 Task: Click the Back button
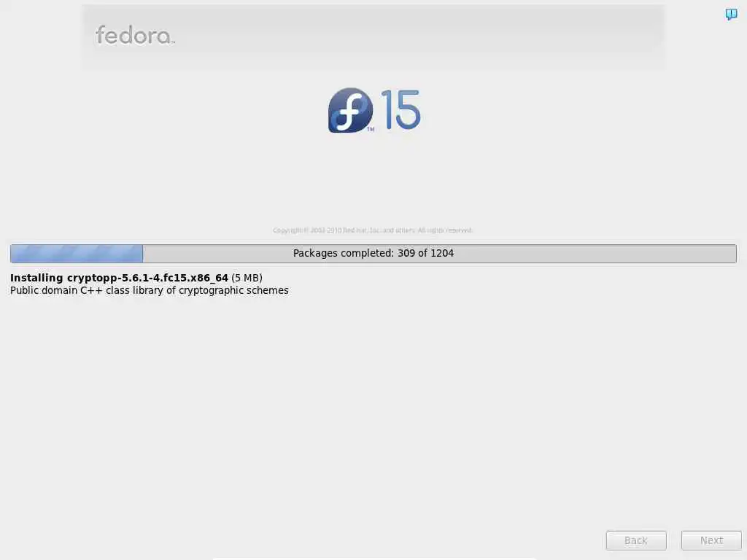(636, 540)
